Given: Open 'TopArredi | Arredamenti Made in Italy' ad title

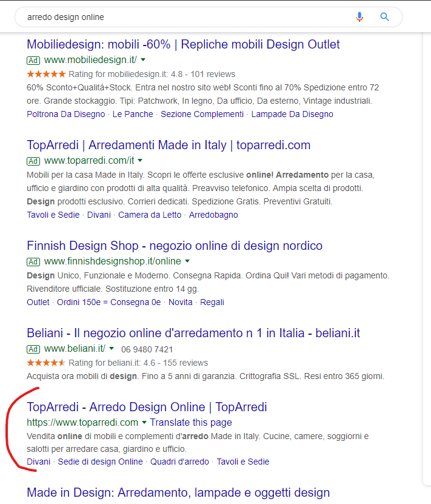Looking at the screenshot, I should 169,145.
